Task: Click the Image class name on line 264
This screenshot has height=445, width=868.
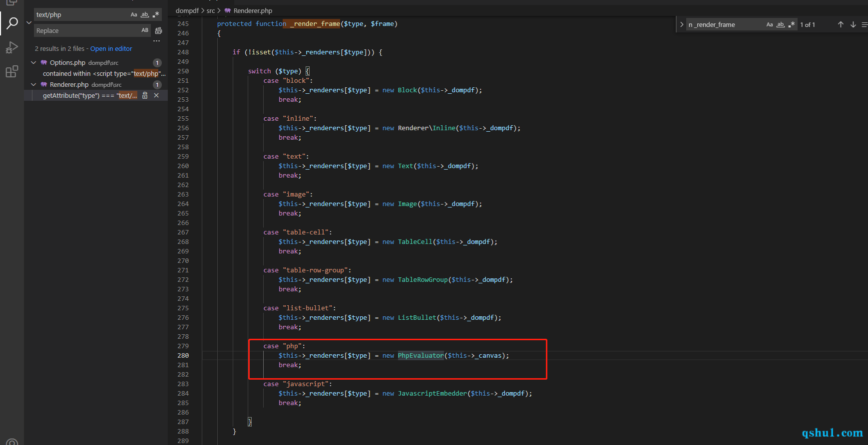Action: (x=407, y=204)
